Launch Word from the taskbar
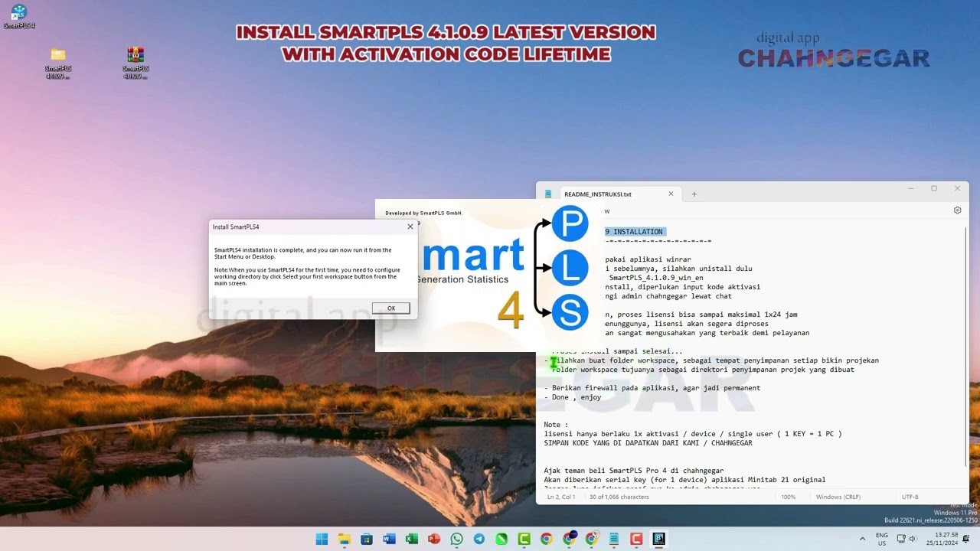 click(x=389, y=539)
